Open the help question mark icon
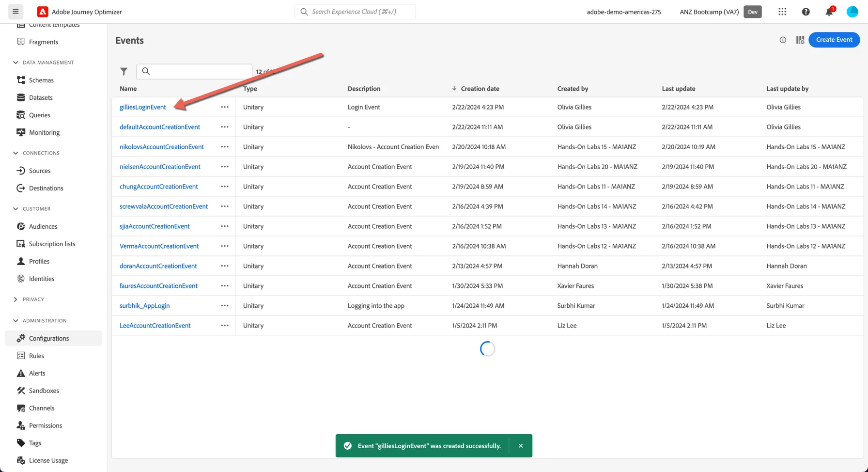Screen dimensions: 868x472 pyautogui.click(x=806, y=12)
